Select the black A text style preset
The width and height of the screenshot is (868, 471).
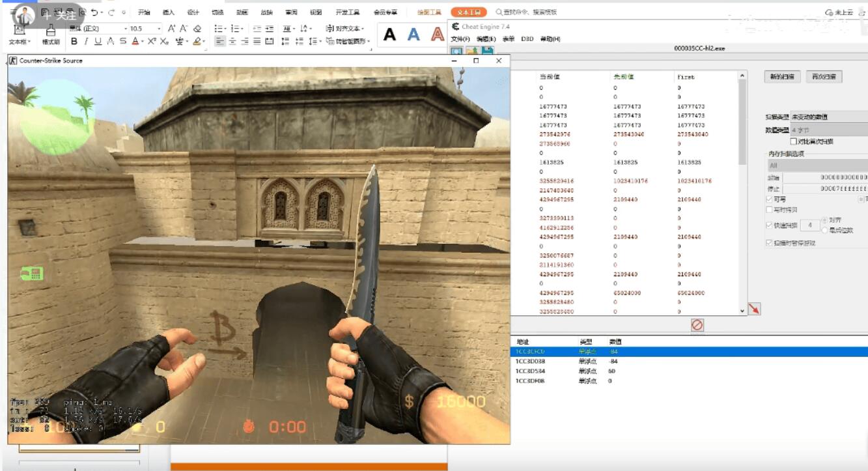tap(389, 35)
